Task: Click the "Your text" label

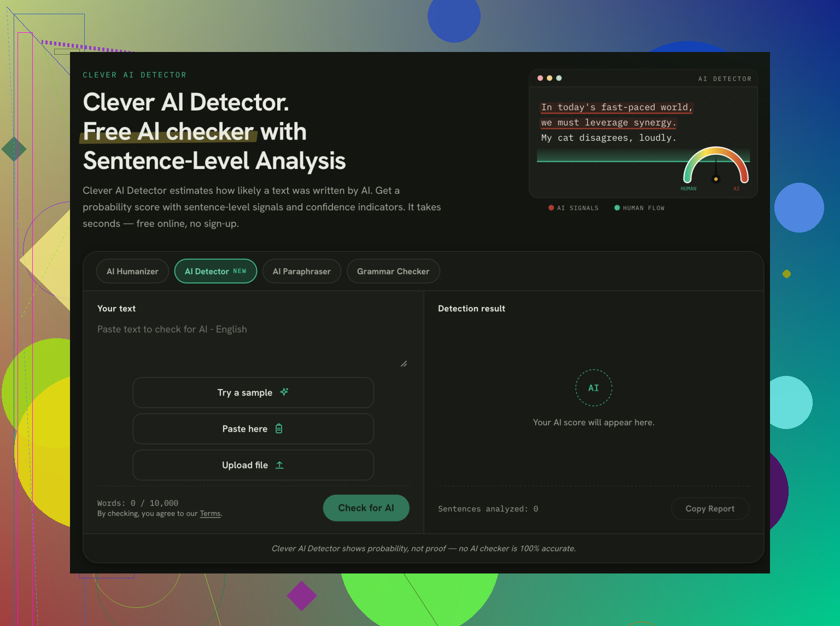Action: click(x=116, y=309)
